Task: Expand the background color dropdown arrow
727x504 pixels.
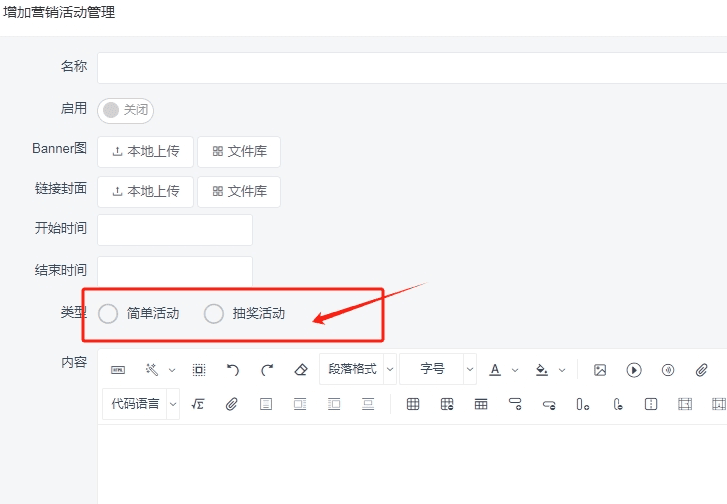Action: coord(562,370)
